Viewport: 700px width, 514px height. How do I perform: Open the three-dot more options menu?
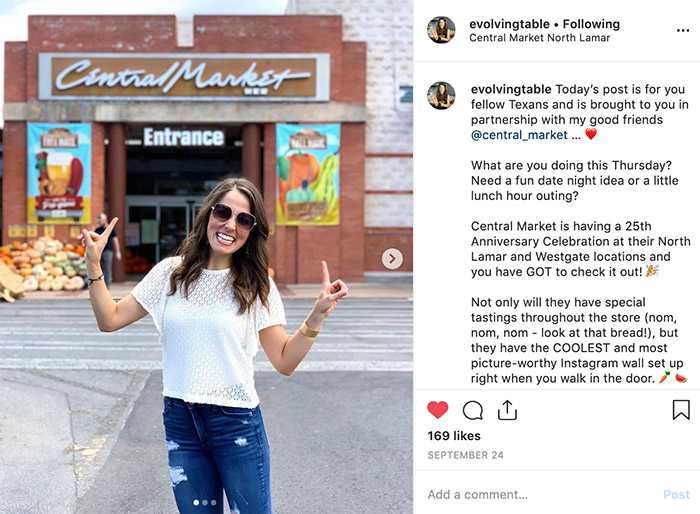(683, 30)
